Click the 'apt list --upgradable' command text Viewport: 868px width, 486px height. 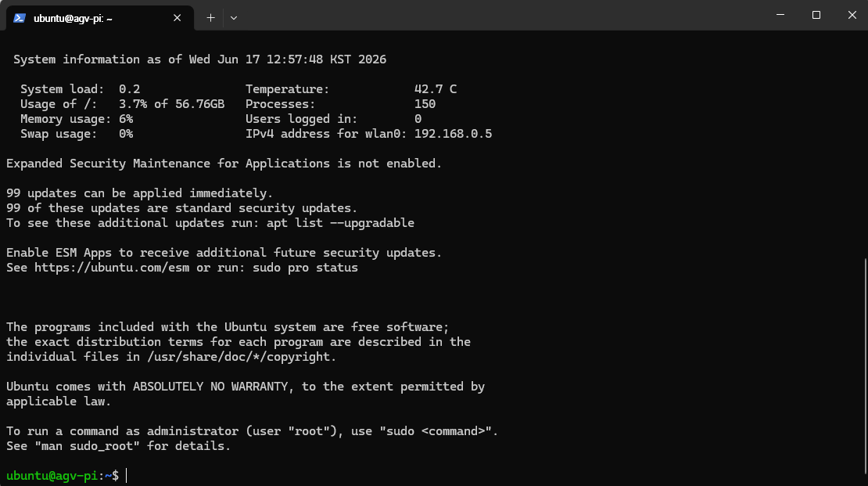tap(340, 223)
